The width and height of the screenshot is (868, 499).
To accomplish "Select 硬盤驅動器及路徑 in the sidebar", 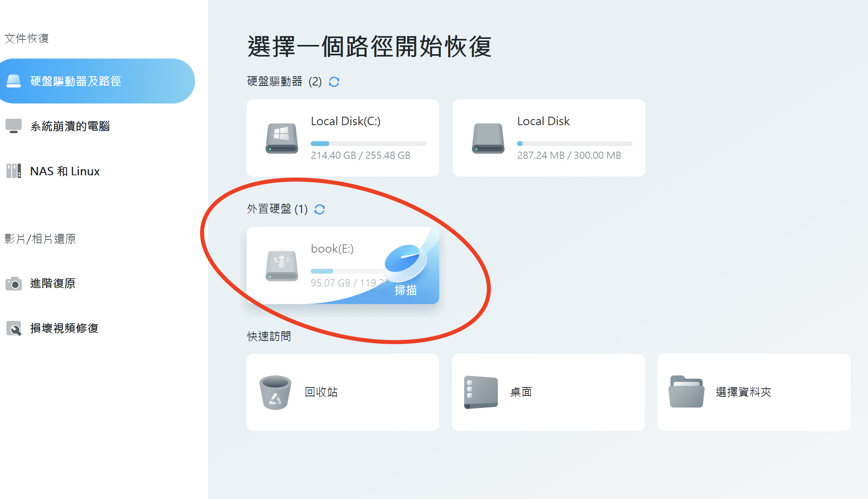I will (75, 81).
